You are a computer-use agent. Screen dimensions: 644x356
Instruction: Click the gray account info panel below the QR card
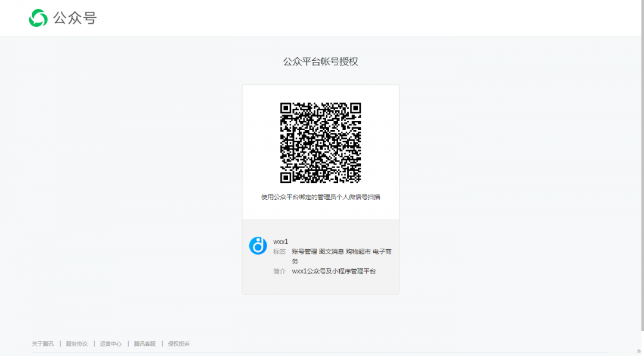[x=320, y=256]
